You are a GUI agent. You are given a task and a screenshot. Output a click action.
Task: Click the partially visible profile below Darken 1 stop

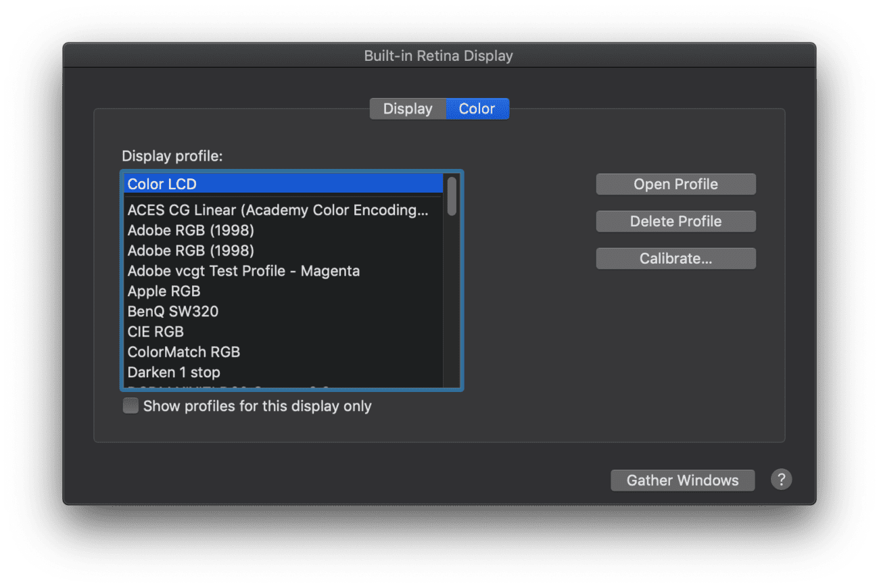(x=270, y=387)
